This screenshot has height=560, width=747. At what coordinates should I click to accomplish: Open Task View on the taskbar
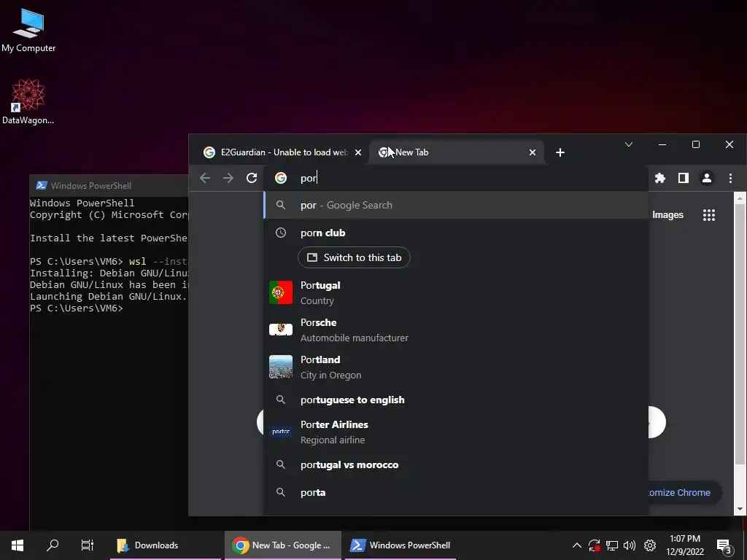(x=88, y=545)
